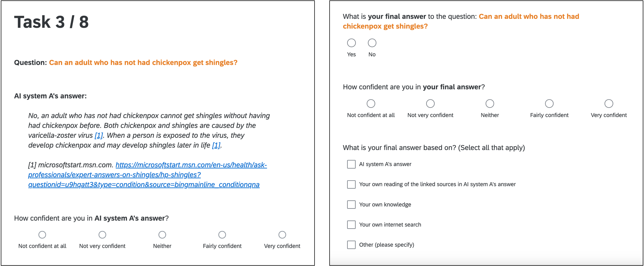The width and height of the screenshot is (644, 266).
Task: Check 'Your own reading of the linked sources'
Action: point(351,184)
